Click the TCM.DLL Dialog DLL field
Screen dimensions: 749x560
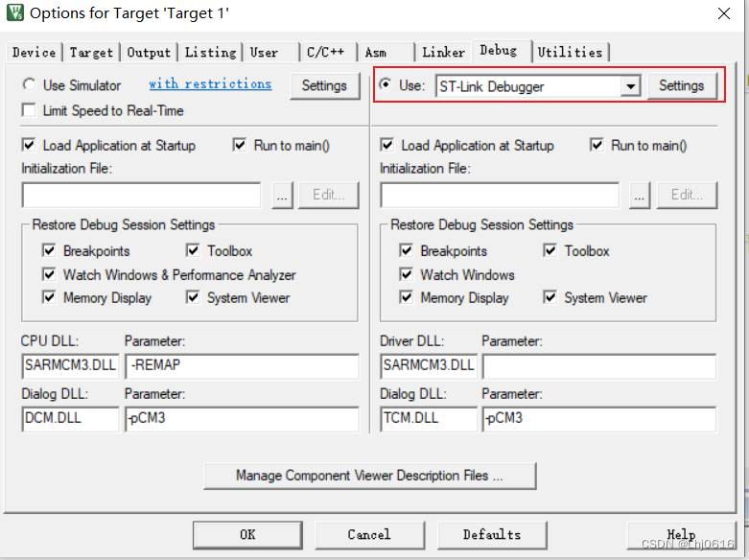429,419
